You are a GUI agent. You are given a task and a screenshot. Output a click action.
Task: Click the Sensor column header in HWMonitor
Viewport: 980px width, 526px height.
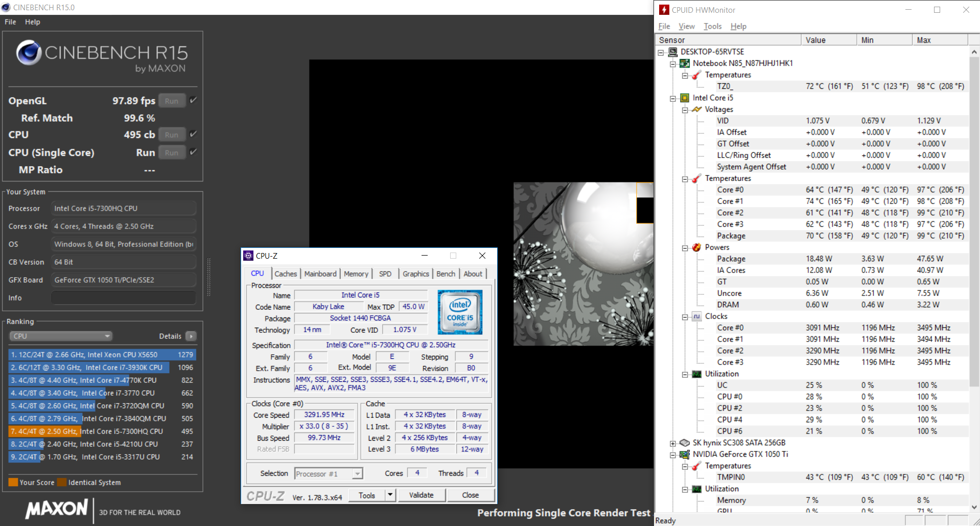(x=728, y=40)
